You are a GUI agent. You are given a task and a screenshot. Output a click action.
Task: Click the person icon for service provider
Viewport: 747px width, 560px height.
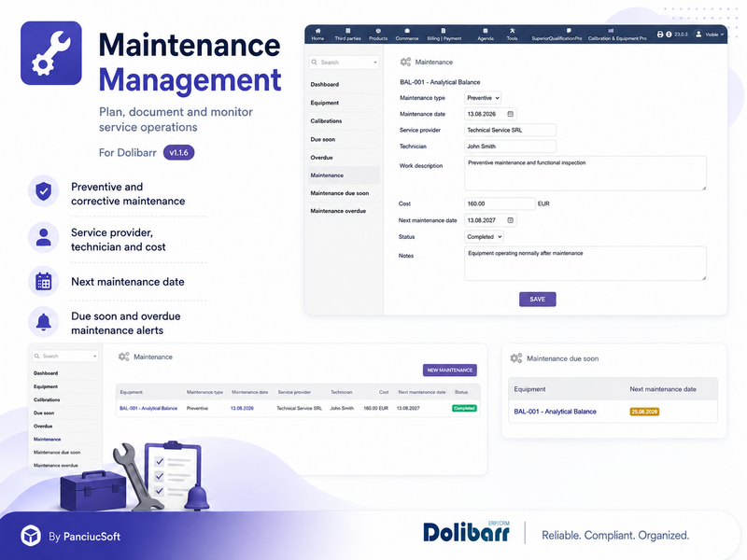43,237
